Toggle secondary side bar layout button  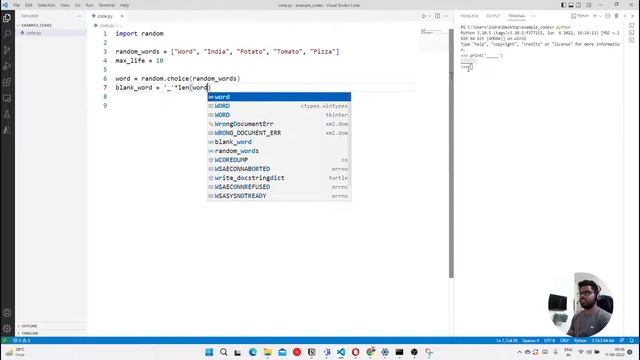579,5
